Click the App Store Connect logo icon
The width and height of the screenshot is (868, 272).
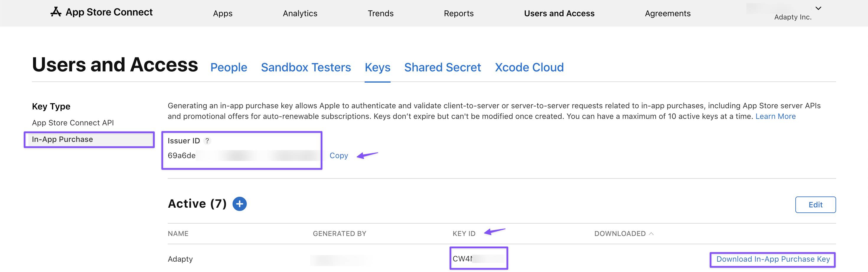[56, 12]
